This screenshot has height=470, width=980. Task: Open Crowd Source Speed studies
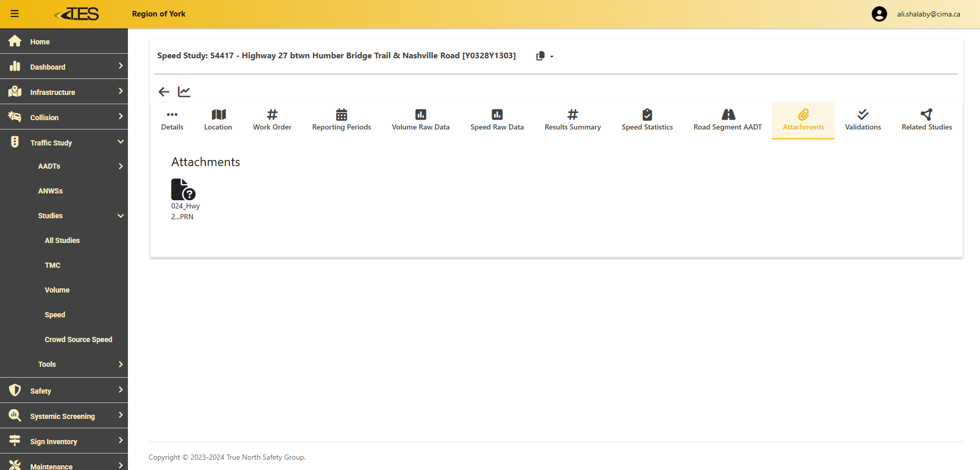(x=78, y=339)
